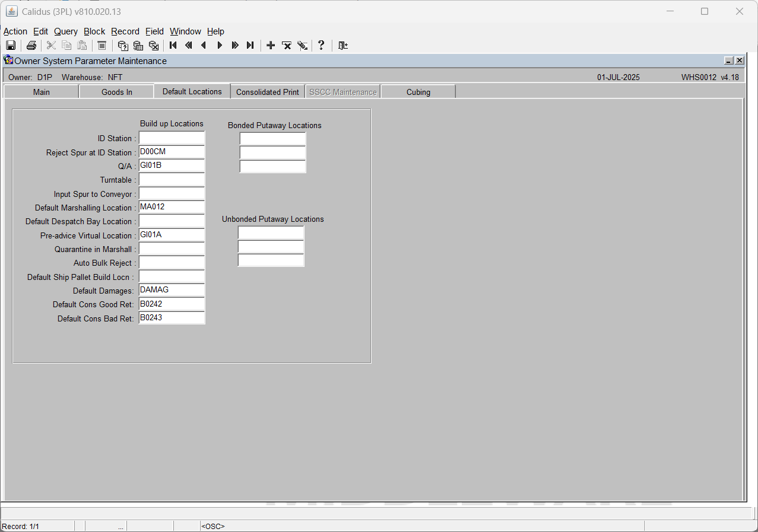Click the second Unbonded Putaway Locations field
758x532 pixels.
point(271,246)
